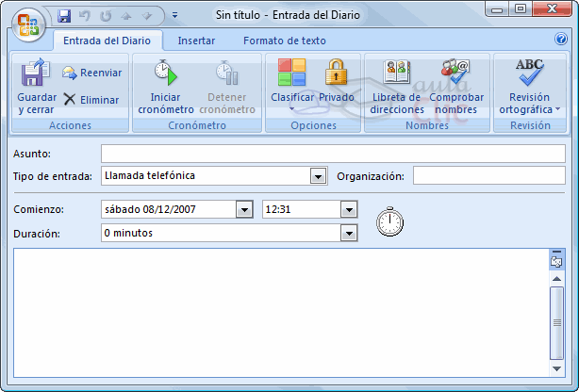
Task: Open the Comienzo date picker dropdown
Action: click(x=244, y=210)
